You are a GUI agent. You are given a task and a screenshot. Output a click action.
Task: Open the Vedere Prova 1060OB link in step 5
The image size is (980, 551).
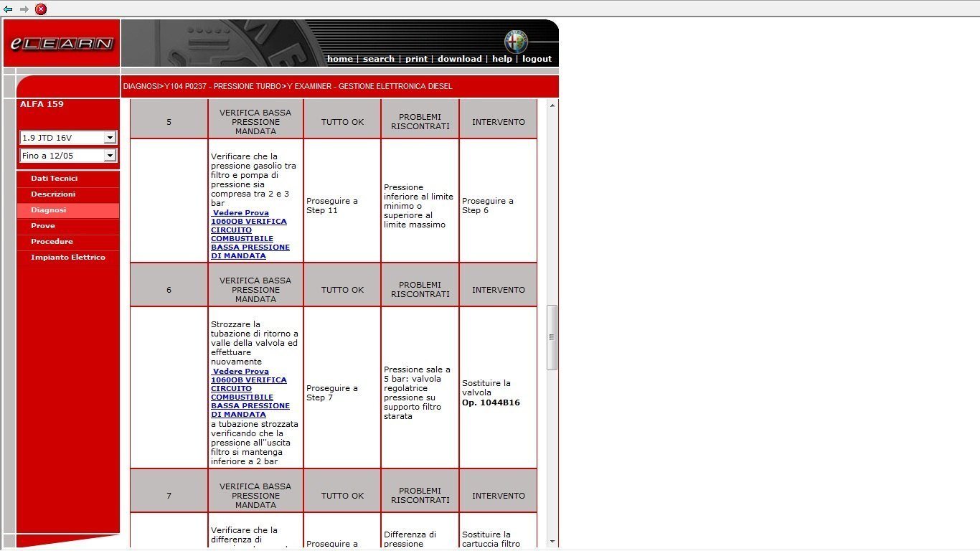(x=250, y=235)
